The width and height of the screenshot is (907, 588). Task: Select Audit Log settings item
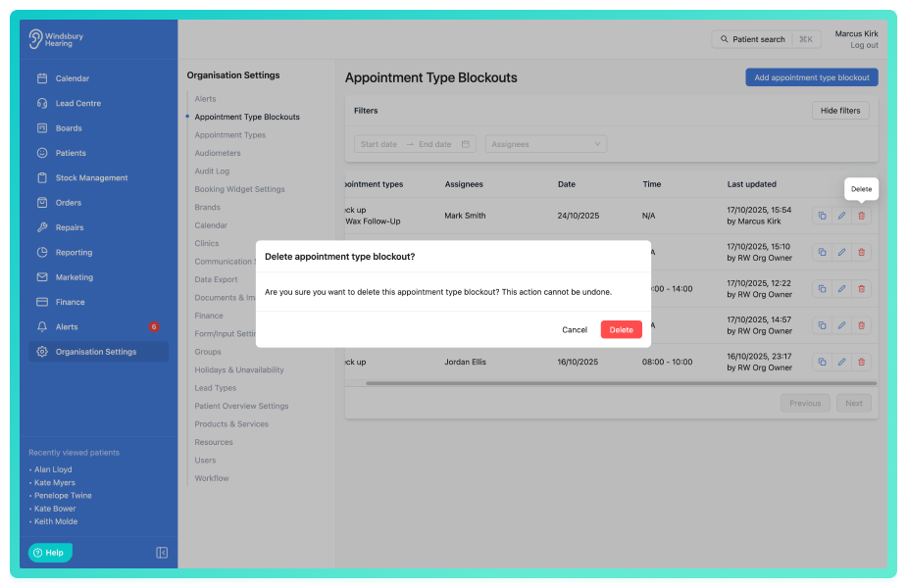point(212,171)
